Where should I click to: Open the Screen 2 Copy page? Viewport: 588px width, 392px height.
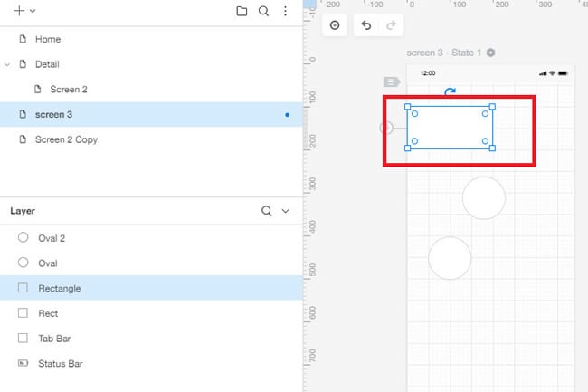tap(151, 139)
